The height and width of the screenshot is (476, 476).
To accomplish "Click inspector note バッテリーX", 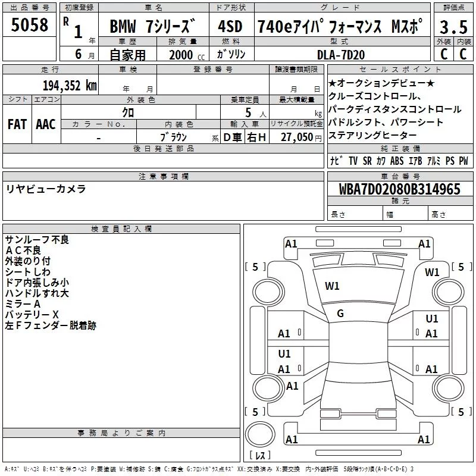I will tap(32, 315).
